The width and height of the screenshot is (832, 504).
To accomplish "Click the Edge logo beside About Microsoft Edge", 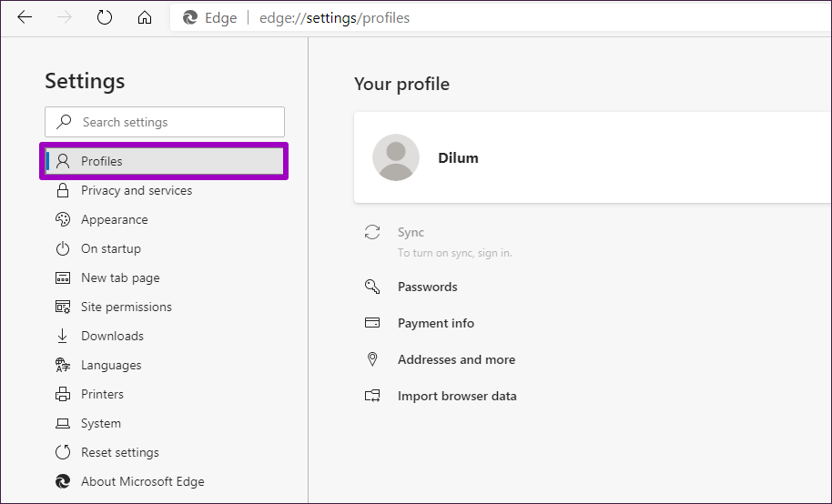I will tap(63, 481).
